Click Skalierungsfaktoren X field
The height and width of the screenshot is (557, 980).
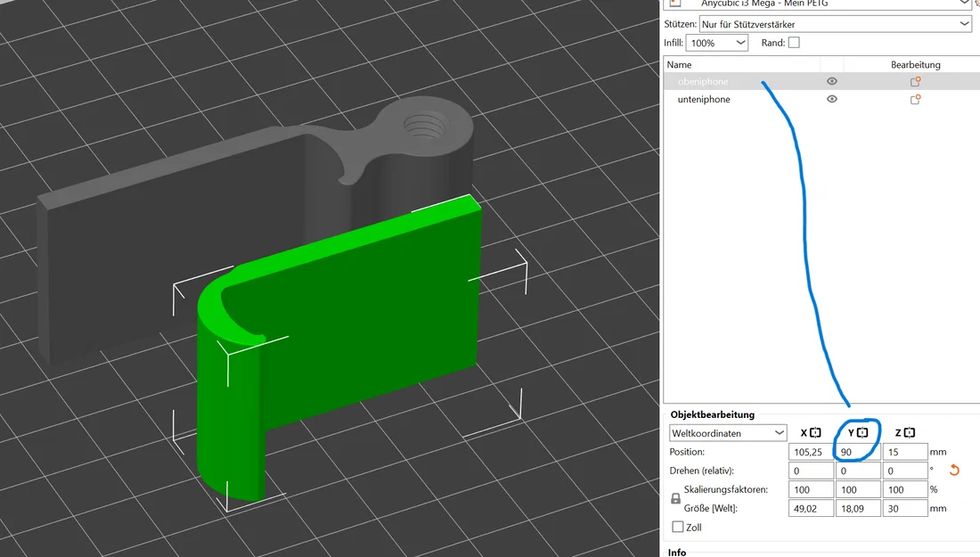(811, 489)
